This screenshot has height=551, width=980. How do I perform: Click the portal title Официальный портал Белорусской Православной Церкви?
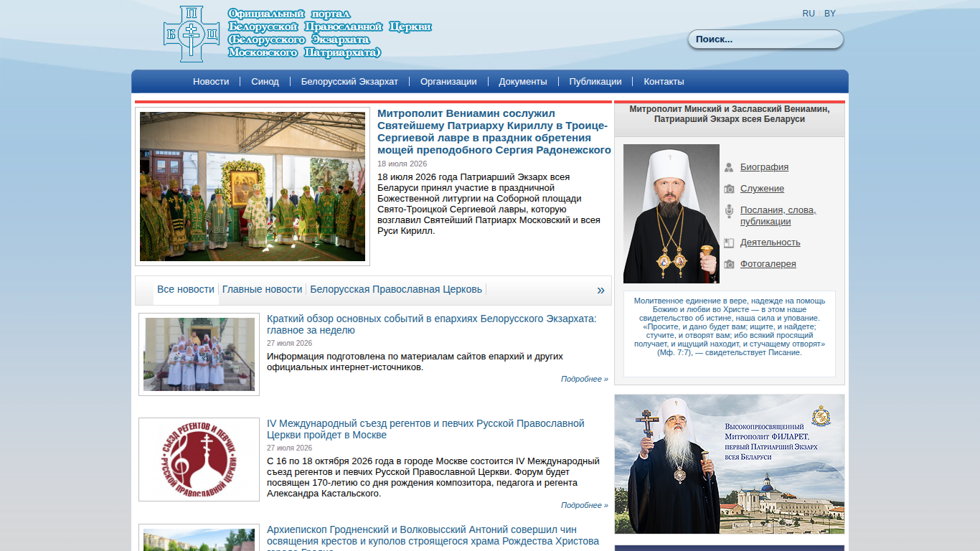[x=330, y=34]
